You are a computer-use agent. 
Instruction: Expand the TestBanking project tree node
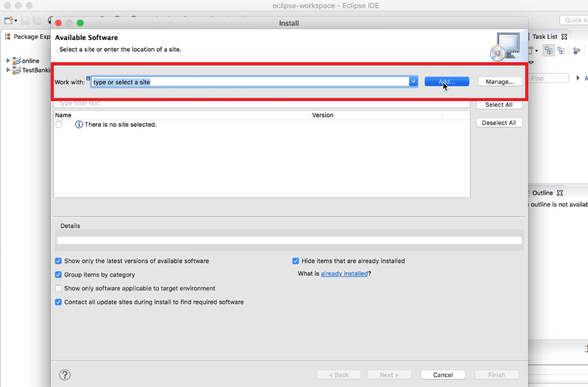[x=8, y=70]
